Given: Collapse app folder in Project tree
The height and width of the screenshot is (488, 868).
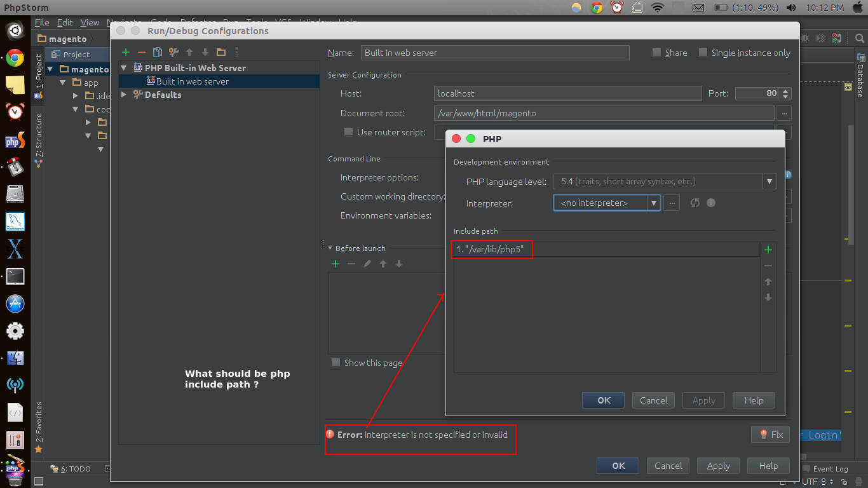Looking at the screenshot, I should [63, 83].
